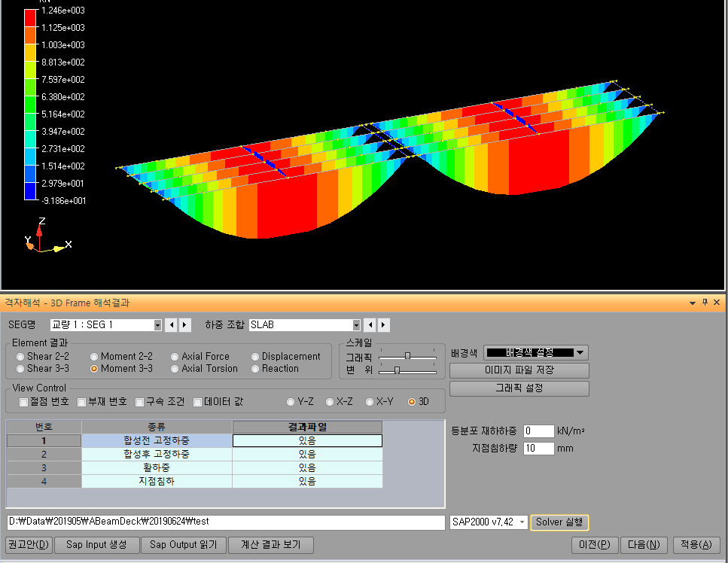Switch view to X-Y plane
728x563 pixels.
(370, 402)
